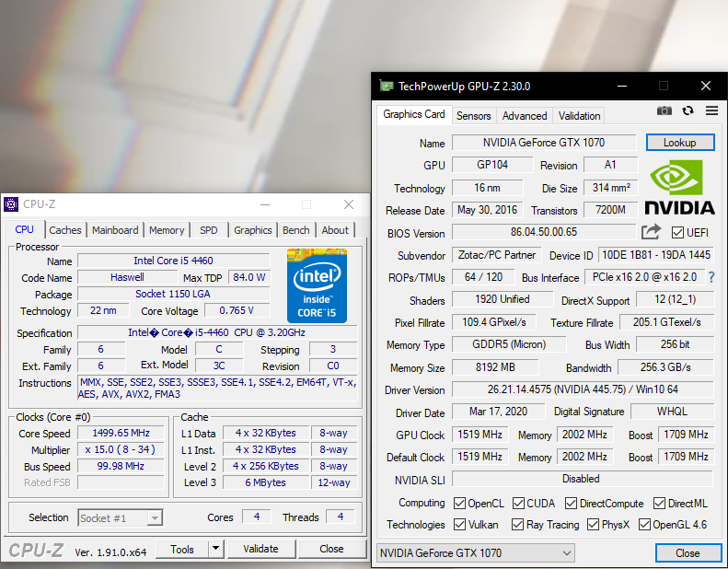Screen dimensions: 728x569
Task: Click the Lookup button
Action: pyautogui.click(x=680, y=143)
